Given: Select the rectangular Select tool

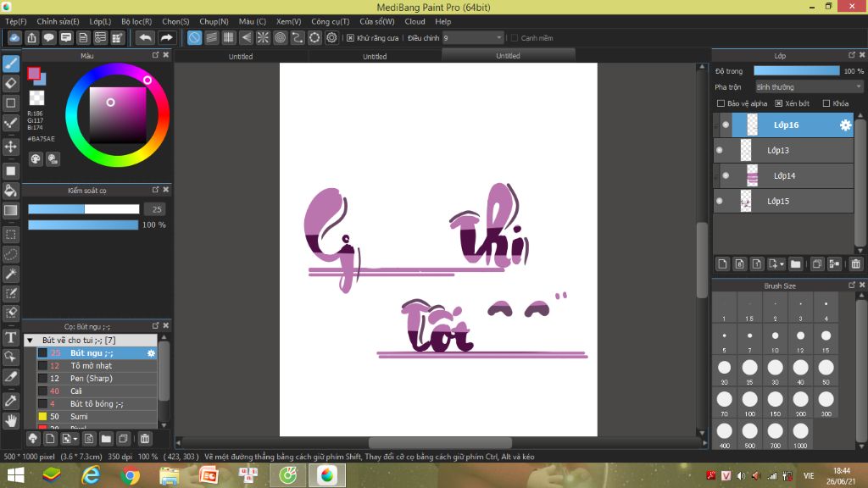Looking at the screenshot, I should pos(10,235).
